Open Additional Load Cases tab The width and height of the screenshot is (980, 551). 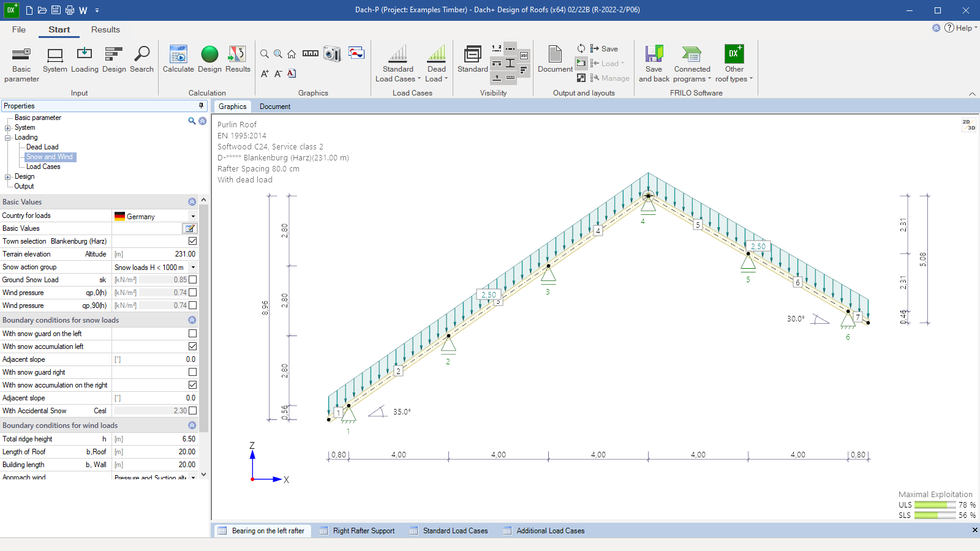click(544, 531)
